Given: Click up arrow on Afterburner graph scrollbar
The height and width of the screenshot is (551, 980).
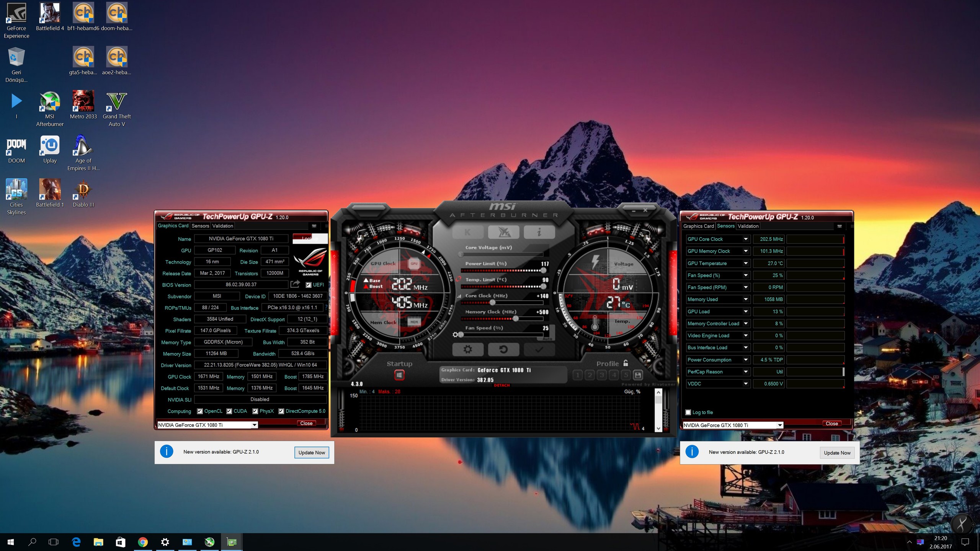Looking at the screenshot, I should [x=658, y=393].
